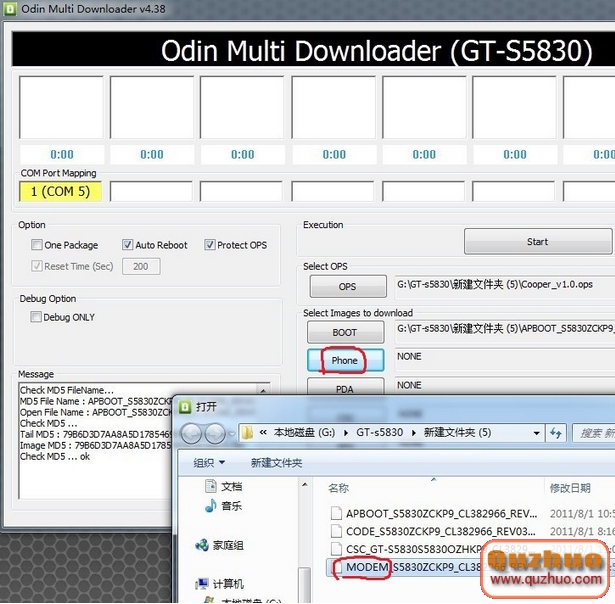
Task: Open the 音乐 library in the sidebar
Action: [231, 507]
